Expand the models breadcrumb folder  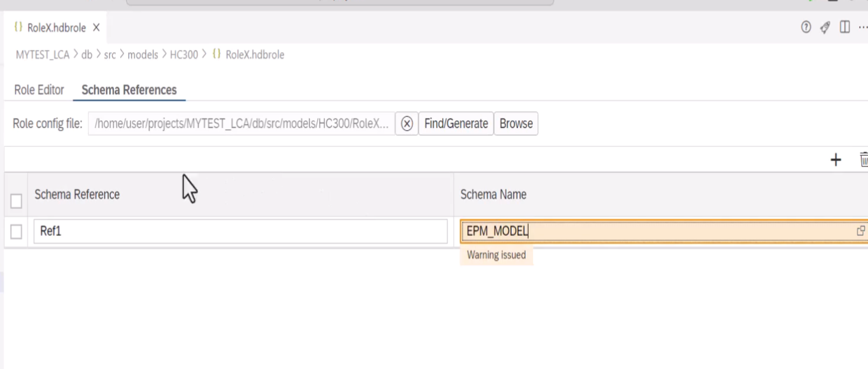[x=142, y=55]
